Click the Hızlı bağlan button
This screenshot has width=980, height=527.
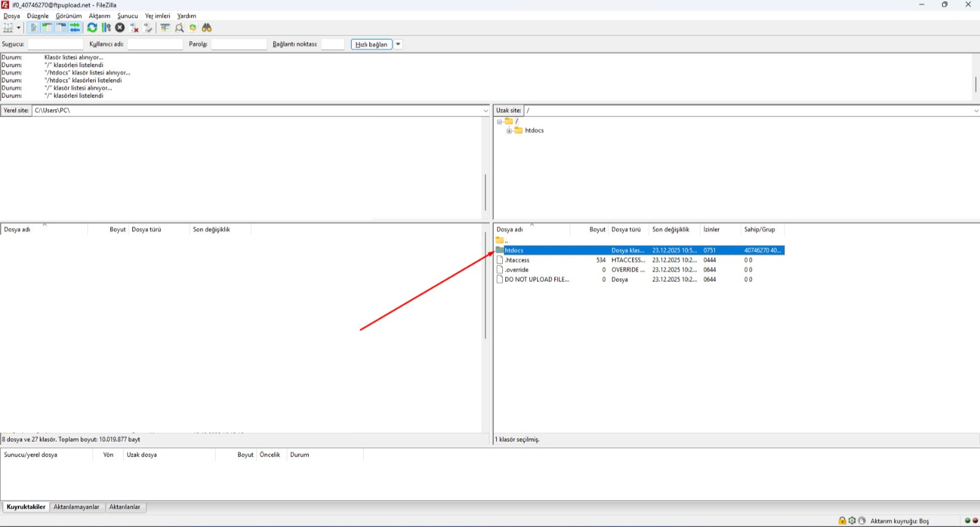click(x=371, y=44)
